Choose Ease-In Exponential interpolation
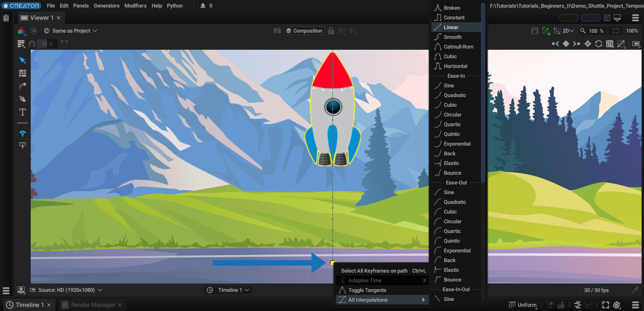The image size is (644, 311). (x=456, y=144)
